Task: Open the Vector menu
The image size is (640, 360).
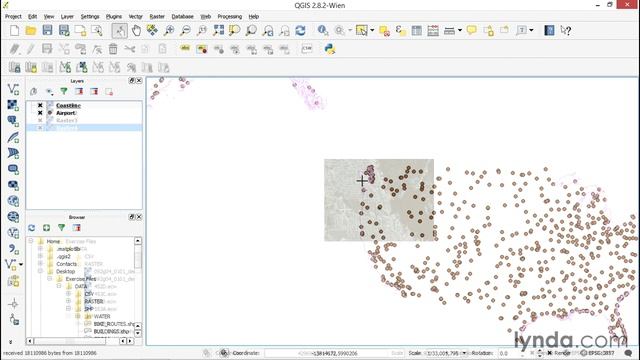Action: point(136,16)
